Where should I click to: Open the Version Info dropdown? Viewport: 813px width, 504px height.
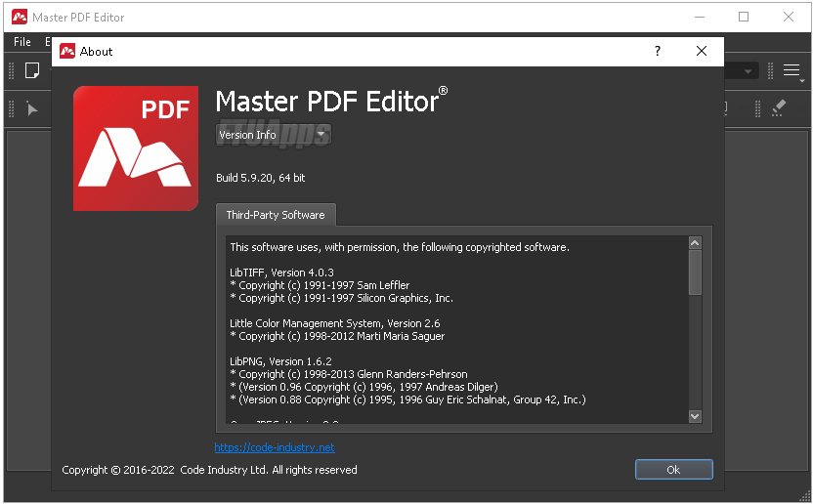[274, 134]
